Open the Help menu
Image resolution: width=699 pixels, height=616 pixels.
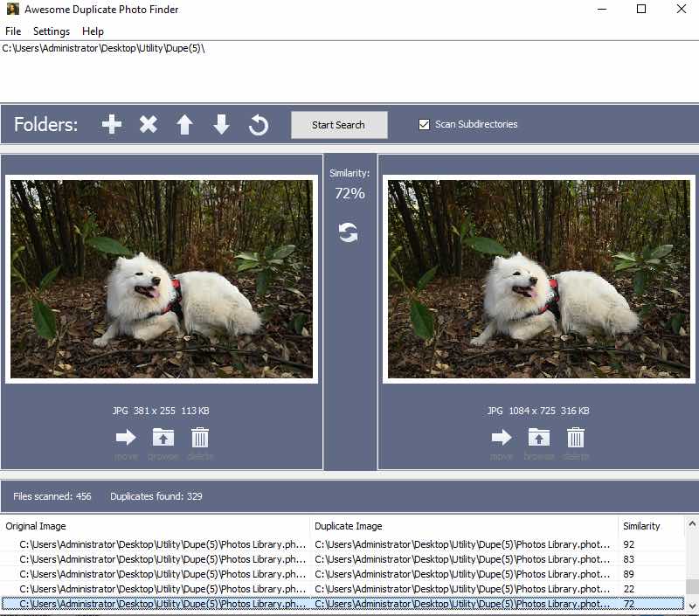(x=93, y=31)
